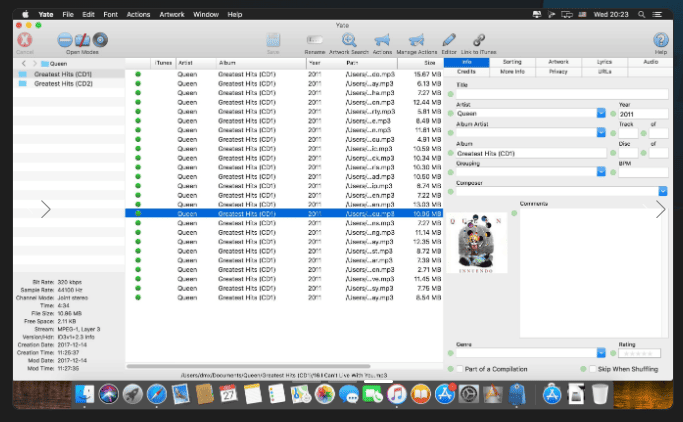Switch to the More Info tab
This screenshot has width=683, height=422.
click(512, 72)
